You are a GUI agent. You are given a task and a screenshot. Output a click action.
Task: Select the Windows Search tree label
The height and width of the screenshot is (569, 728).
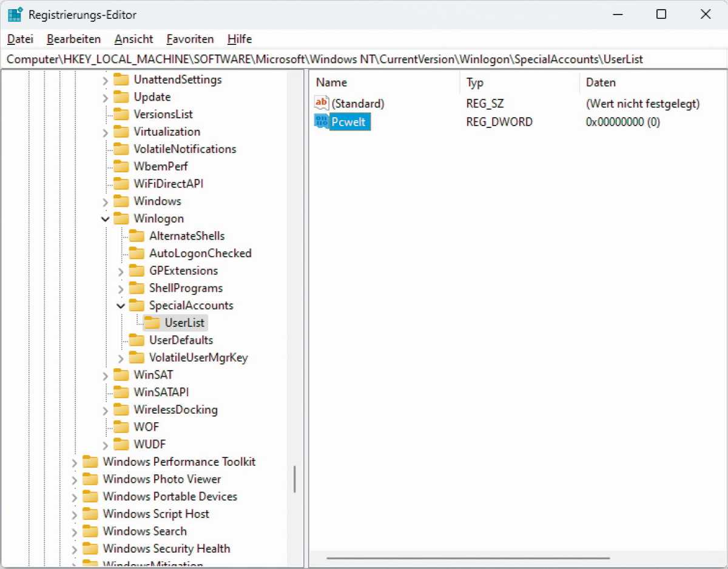pos(145,531)
